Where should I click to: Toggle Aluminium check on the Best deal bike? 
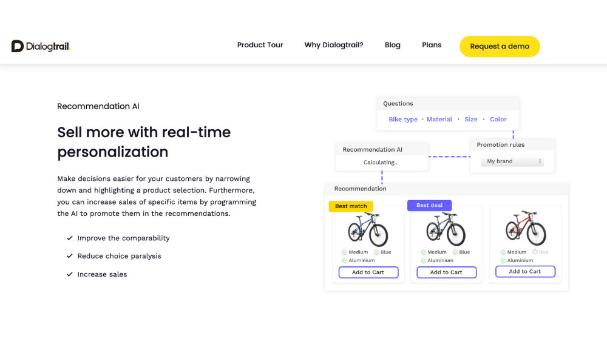[423, 261]
